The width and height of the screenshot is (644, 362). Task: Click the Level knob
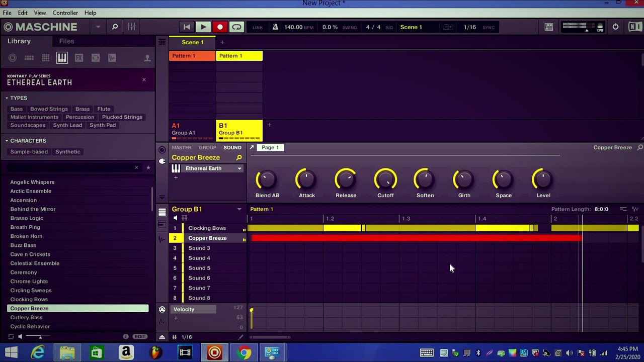pyautogui.click(x=543, y=179)
